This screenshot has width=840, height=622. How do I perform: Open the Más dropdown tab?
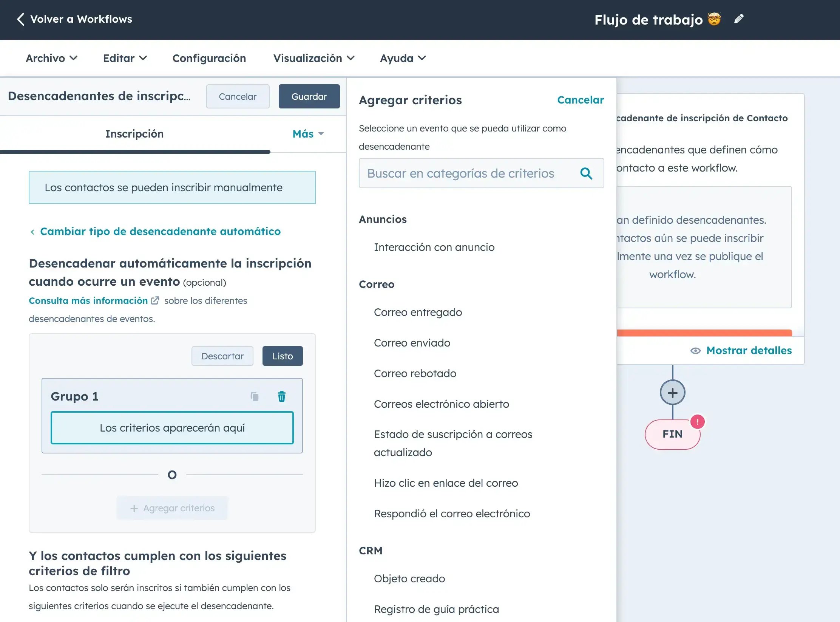pos(308,134)
